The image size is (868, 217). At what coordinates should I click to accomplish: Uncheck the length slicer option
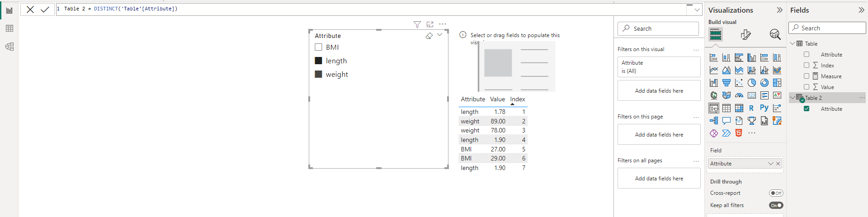pos(318,61)
